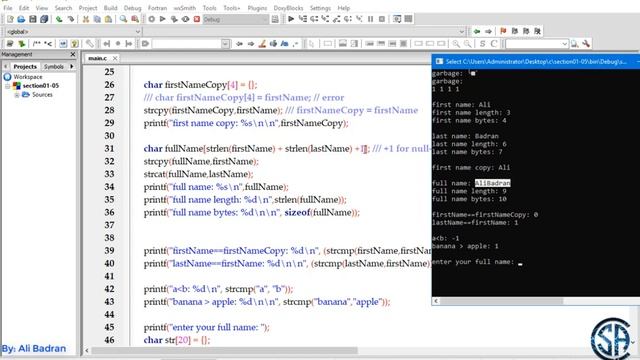Jump forward with the grey right arrow
Screen dimensions: 640x360
[488, 31]
